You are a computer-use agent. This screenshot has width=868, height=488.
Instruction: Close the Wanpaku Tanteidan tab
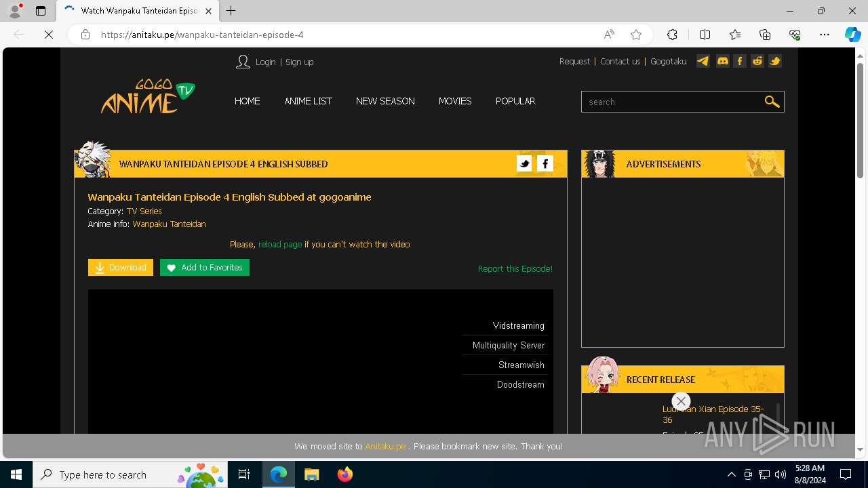click(208, 11)
